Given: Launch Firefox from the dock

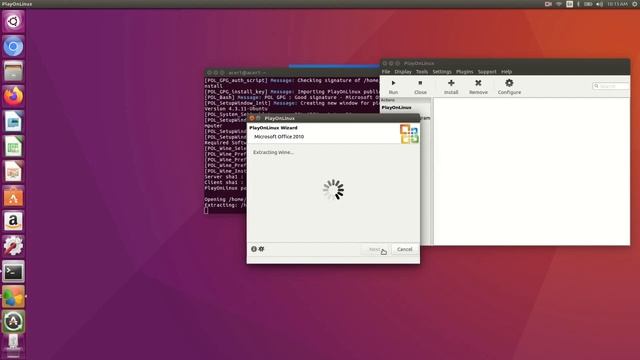Looking at the screenshot, I should pos(13,96).
